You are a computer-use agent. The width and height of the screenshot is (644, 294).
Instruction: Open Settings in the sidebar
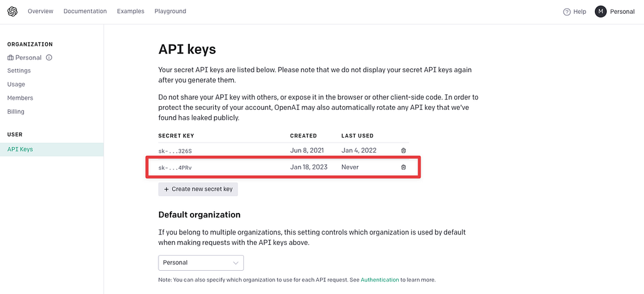[19, 70]
